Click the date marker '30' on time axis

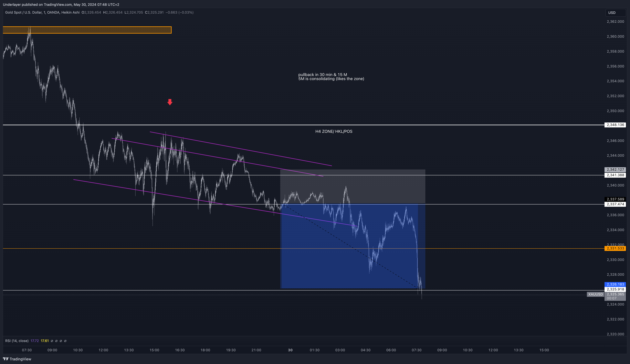tap(290, 350)
